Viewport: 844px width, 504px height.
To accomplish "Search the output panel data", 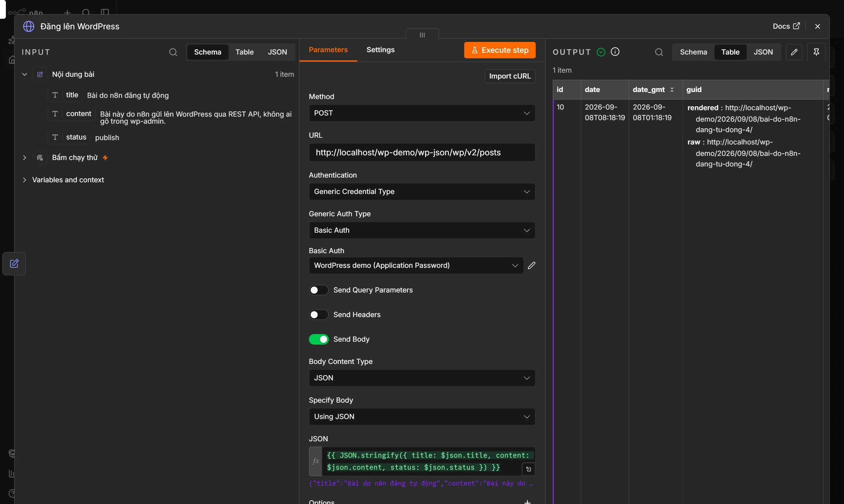I will coord(659,52).
